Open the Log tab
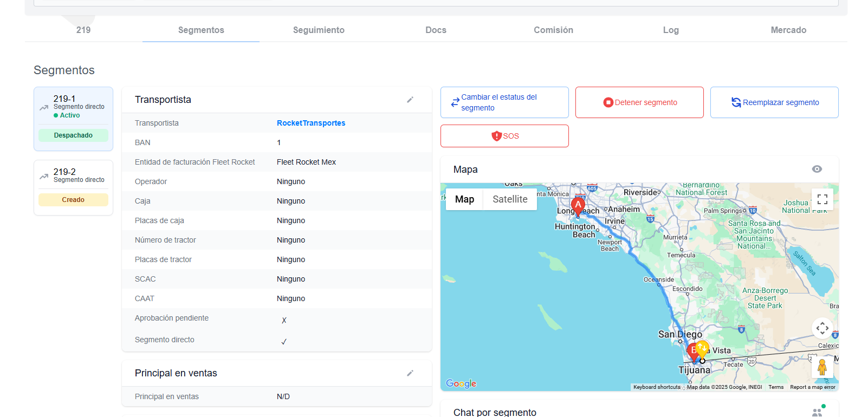The height and width of the screenshot is (417, 868). 671,30
